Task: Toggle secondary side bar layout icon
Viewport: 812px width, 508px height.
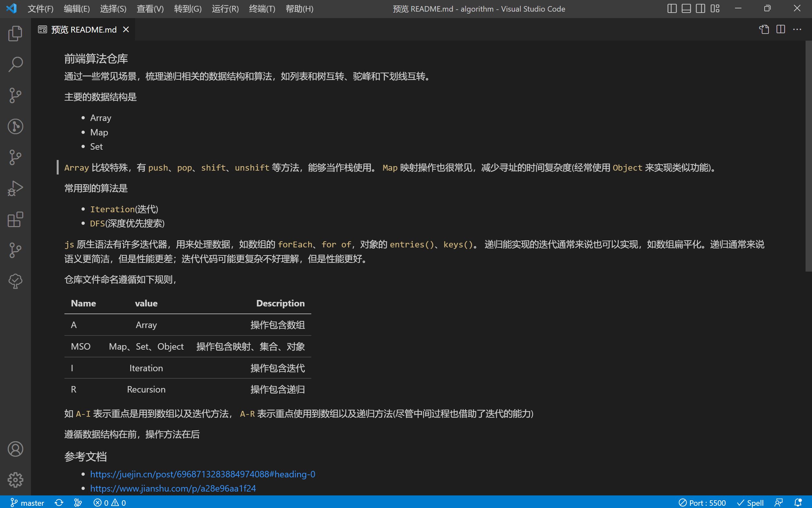Action: [x=701, y=8]
